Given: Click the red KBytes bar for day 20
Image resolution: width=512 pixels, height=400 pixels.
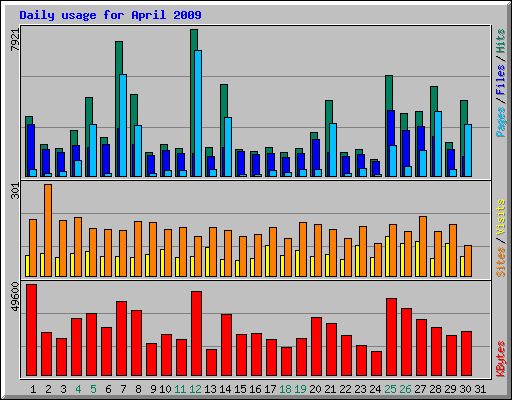Looking at the screenshot, I should point(317,347).
